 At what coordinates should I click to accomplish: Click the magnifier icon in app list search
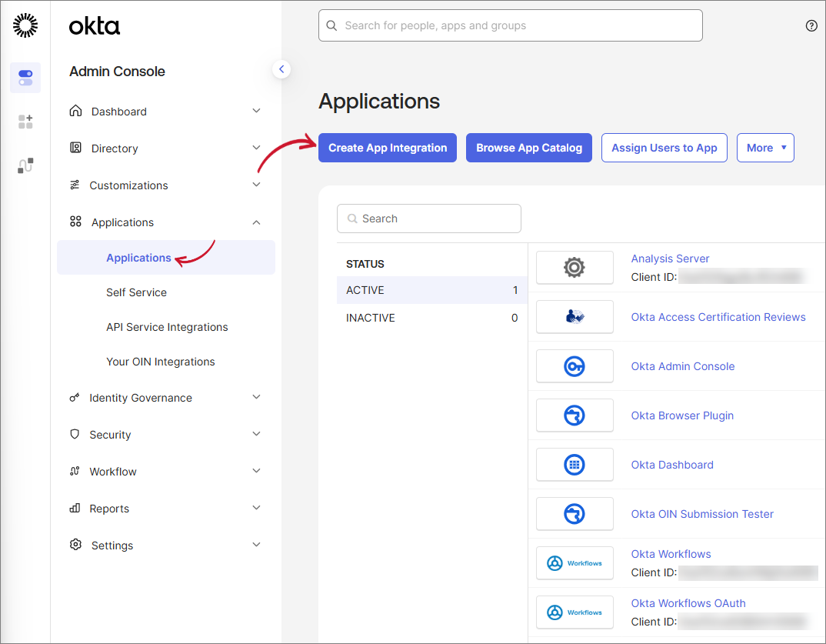point(352,219)
